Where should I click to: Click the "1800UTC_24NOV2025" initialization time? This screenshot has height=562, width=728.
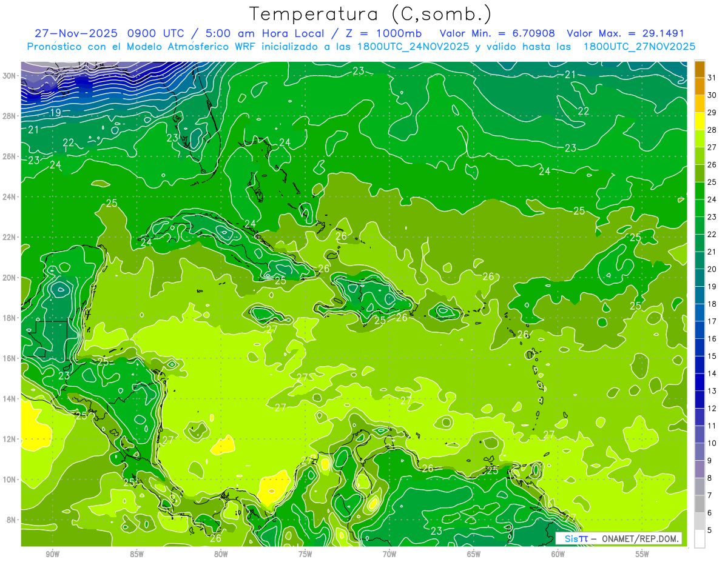(414, 47)
